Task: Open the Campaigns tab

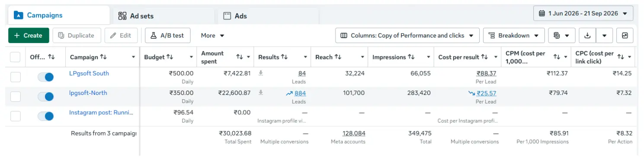Action: (x=58, y=16)
